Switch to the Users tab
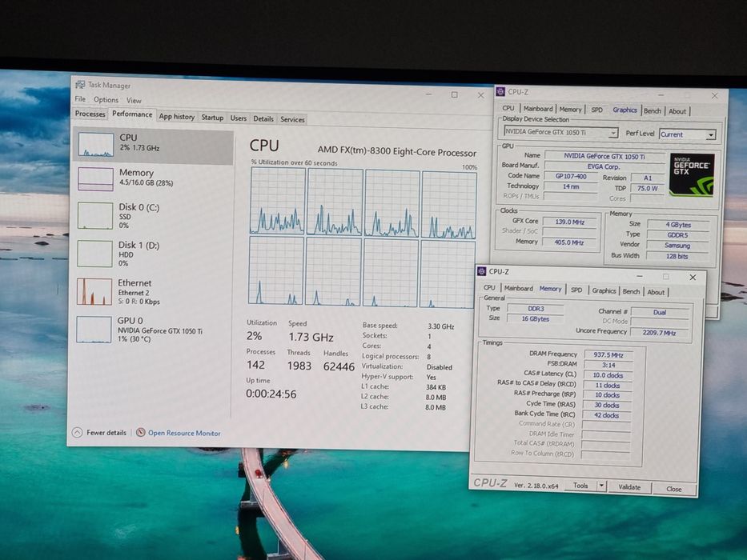The height and width of the screenshot is (560, 747). tap(239, 118)
